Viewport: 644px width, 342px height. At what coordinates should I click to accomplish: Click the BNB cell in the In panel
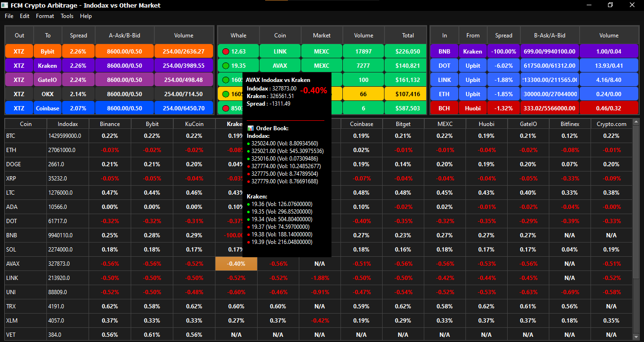pos(444,52)
